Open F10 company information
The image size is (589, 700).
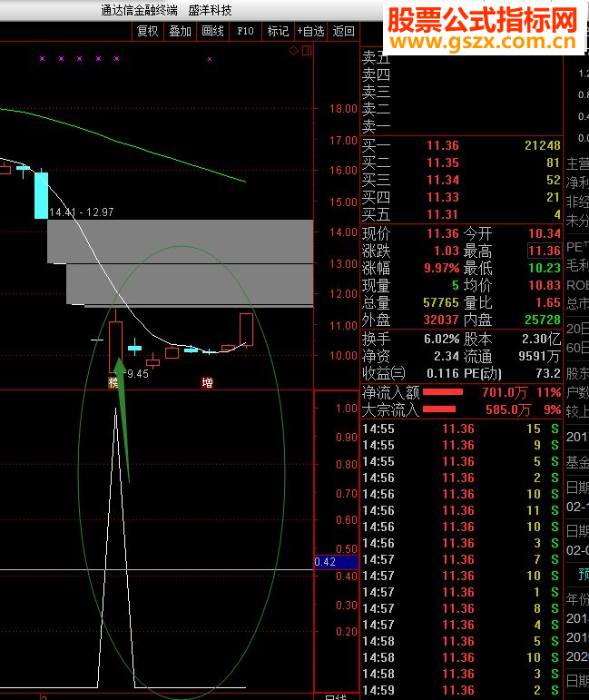pyautogui.click(x=245, y=31)
